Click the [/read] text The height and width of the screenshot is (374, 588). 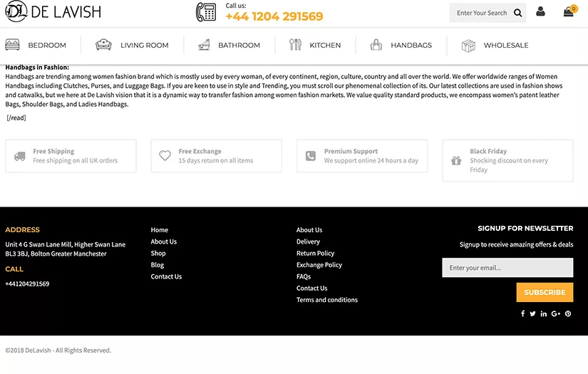pyautogui.click(x=16, y=118)
